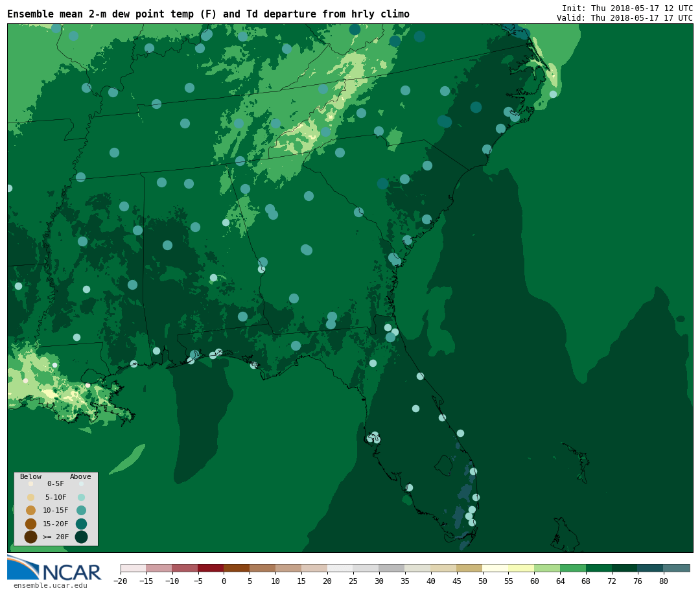Open the ensemble.ucar.edu link under the logo
The width and height of the screenshot is (700, 593).
point(51,585)
